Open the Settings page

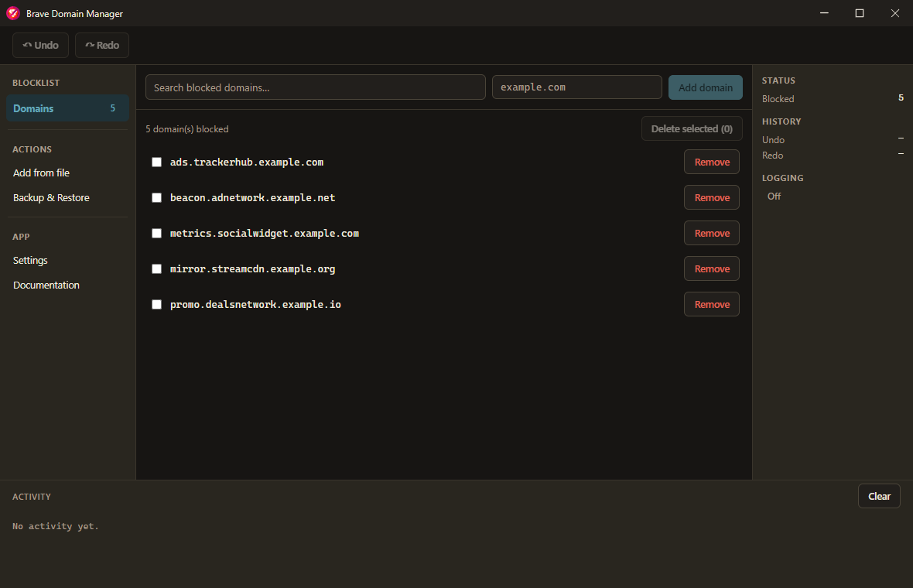click(30, 260)
